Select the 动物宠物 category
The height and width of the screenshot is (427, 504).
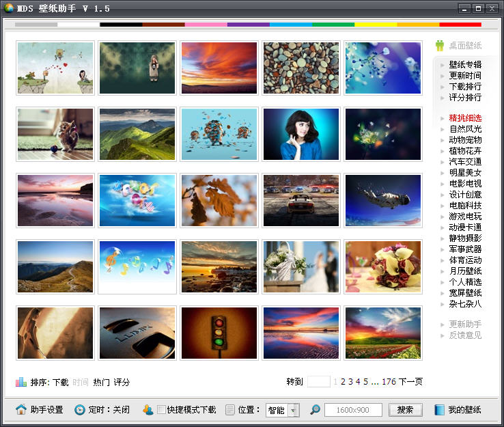[465, 140]
